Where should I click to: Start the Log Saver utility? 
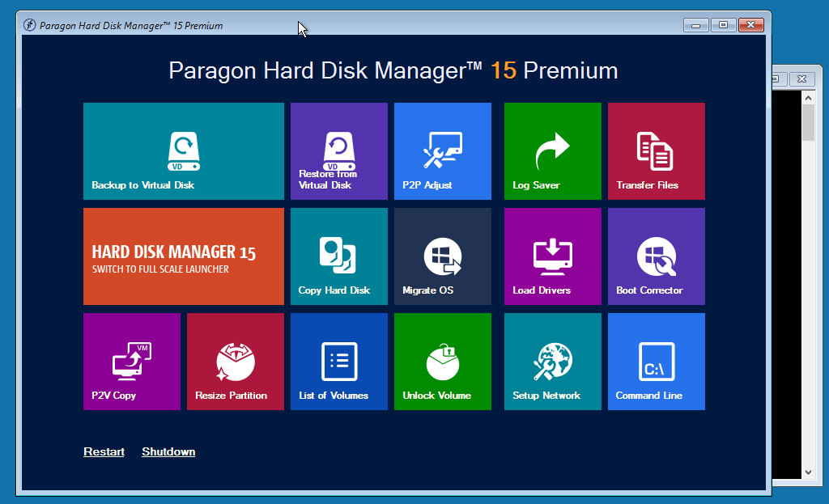(x=552, y=151)
